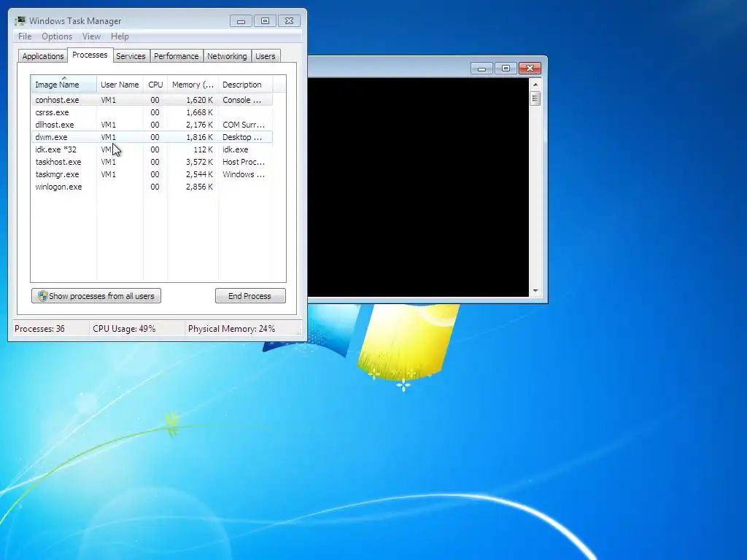Click the 112 K memory value
Image resolution: width=747 pixels, height=560 pixels.
(x=203, y=149)
